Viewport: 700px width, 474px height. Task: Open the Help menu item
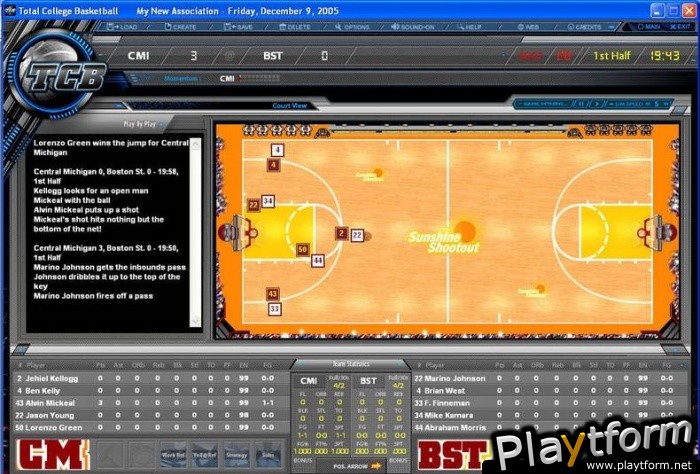point(469,27)
